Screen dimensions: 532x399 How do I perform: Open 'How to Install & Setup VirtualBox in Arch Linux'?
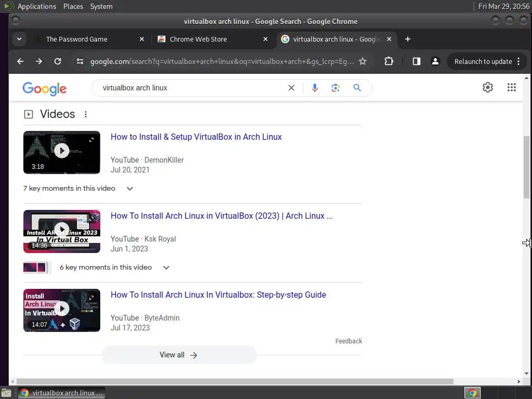pyautogui.click(x=196, y=137)
